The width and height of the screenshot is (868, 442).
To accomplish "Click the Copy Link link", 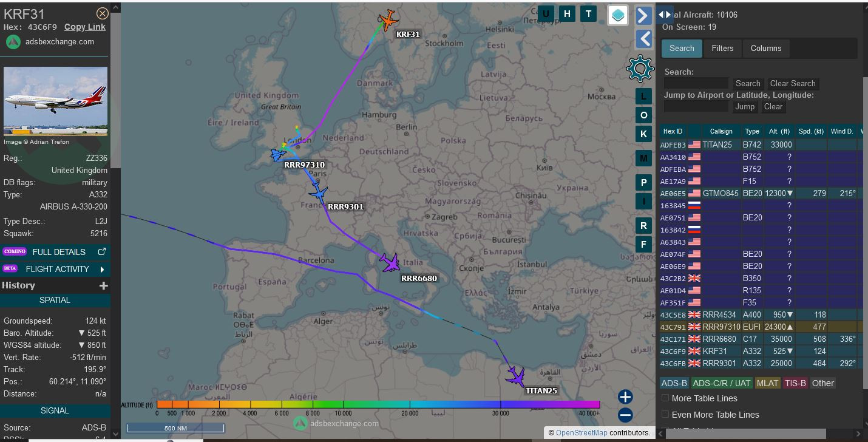I will [x=85, y=27].
